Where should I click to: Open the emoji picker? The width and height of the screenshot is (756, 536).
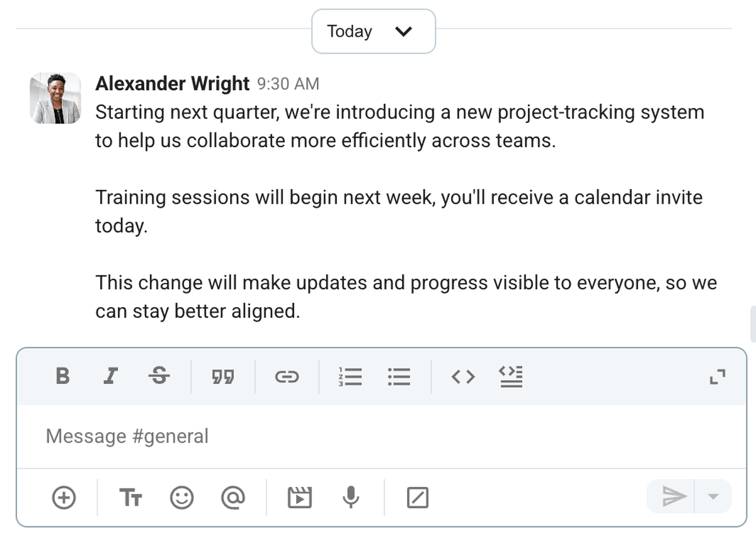(180, 497)
